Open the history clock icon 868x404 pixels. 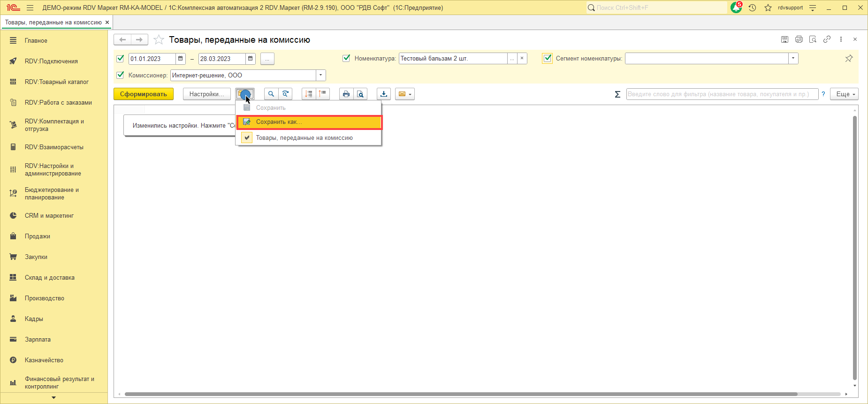[752, 8]
